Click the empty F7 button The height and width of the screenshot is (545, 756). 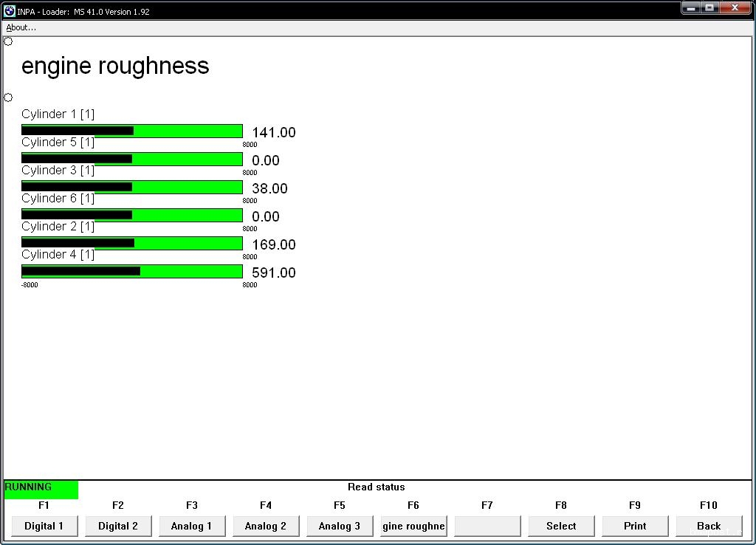pos(487,526)
